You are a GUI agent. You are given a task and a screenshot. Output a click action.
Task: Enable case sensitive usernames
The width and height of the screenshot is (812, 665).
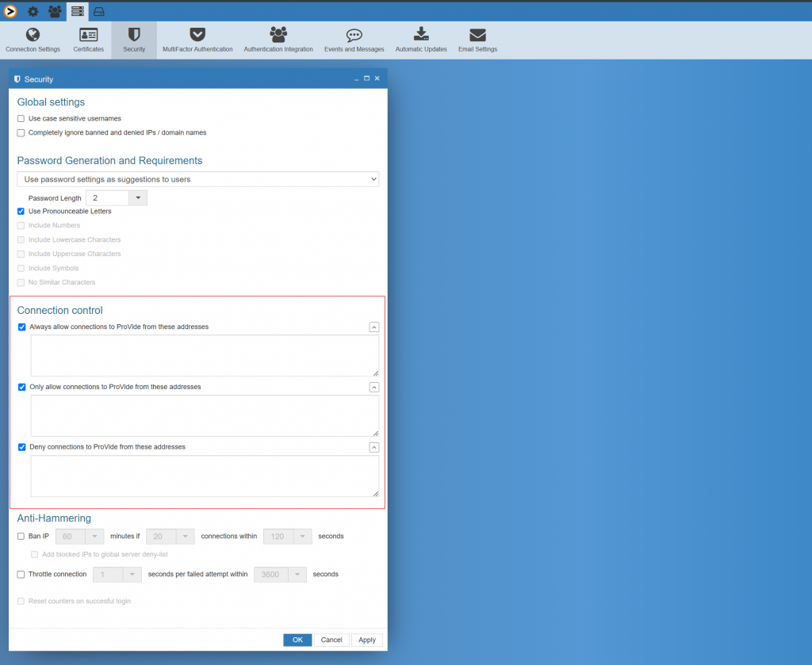[x=20, y=119]
